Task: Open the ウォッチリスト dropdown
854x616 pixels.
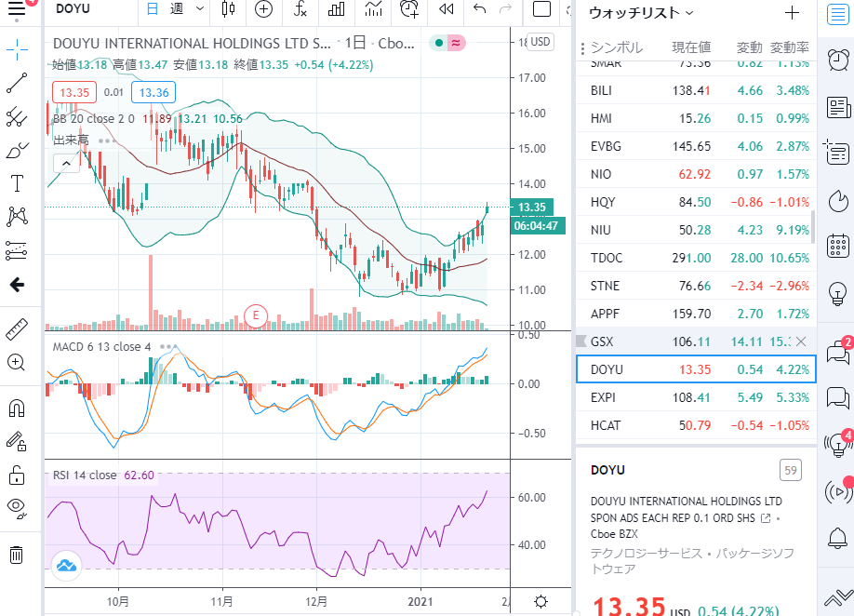Action: click(x=641, y=13)
